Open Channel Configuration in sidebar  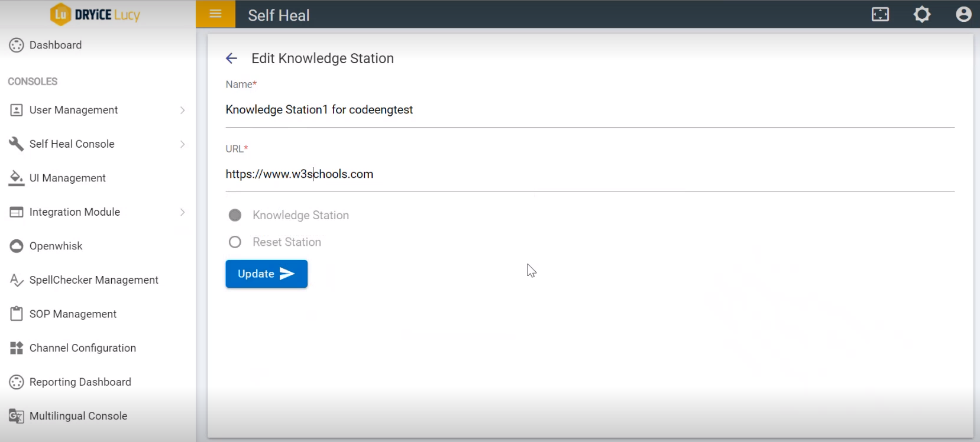click(83, 348)
